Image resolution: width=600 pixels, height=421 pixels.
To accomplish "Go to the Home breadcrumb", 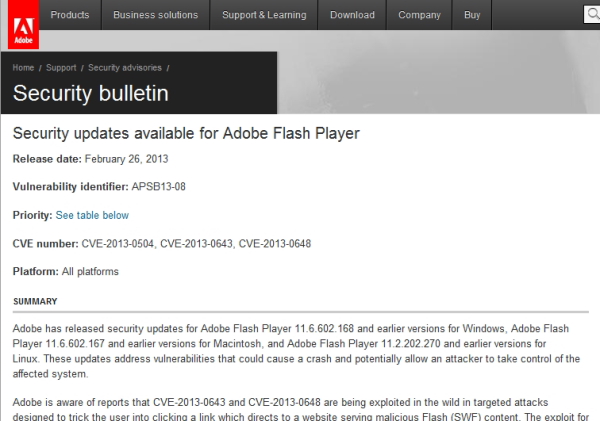I will pyautogui.click(x=24, y=68).
